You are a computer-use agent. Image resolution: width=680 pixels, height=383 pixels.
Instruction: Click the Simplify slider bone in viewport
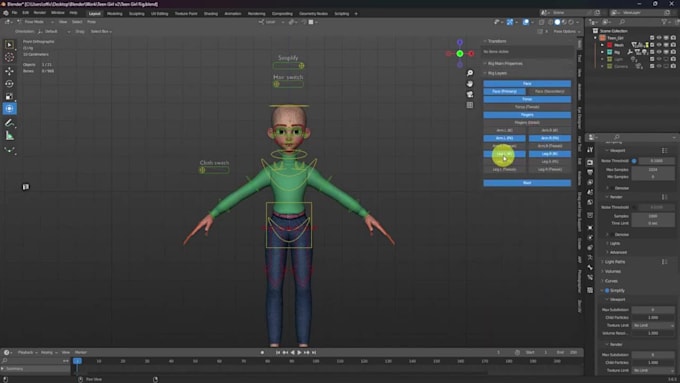[x=301, y=65]
